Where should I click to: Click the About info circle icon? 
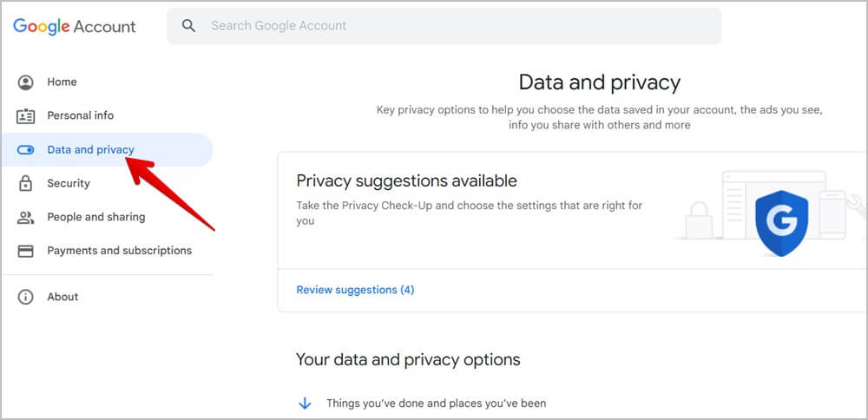coord(26,297)
